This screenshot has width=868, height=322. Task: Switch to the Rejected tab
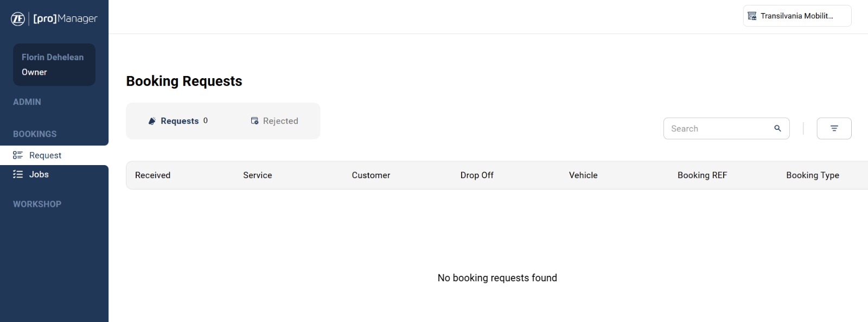click(275, 121)
